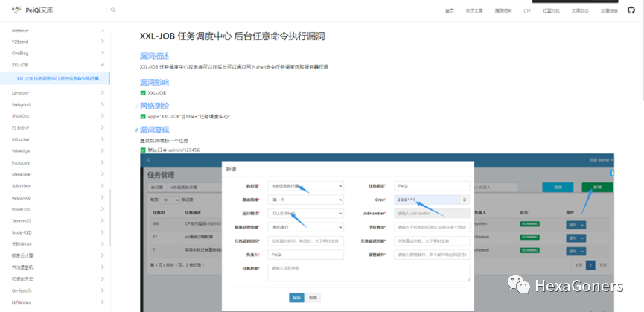The width and height of the screenshot is (644, 312).
Task: Open the 关于文库 nav item
Action: [474, 10]
